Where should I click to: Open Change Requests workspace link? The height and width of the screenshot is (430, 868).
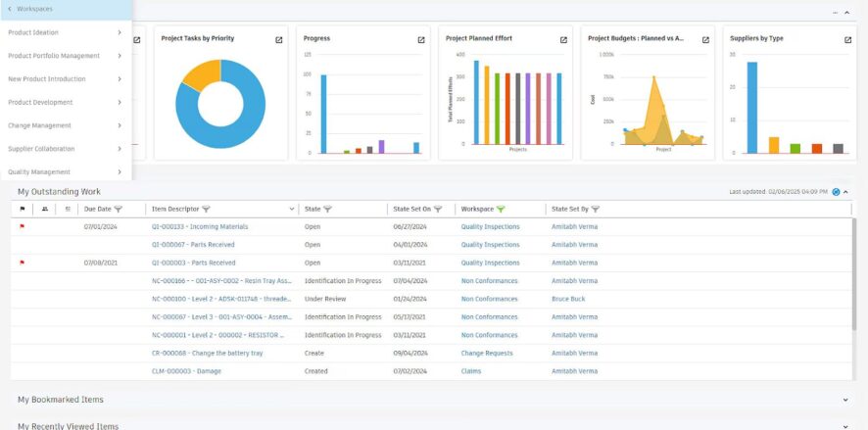pos(487,353)
